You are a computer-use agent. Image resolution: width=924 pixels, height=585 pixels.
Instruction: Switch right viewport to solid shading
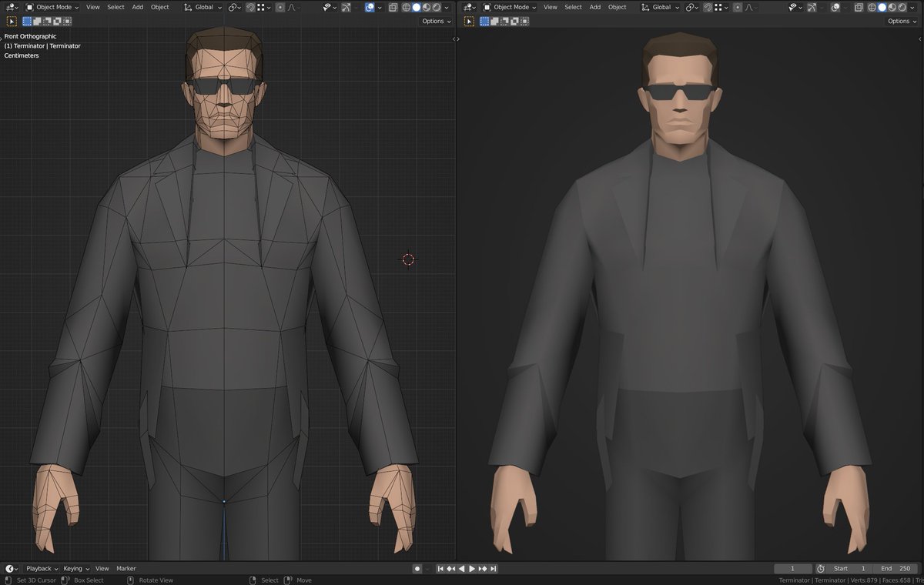click(882, 7)
